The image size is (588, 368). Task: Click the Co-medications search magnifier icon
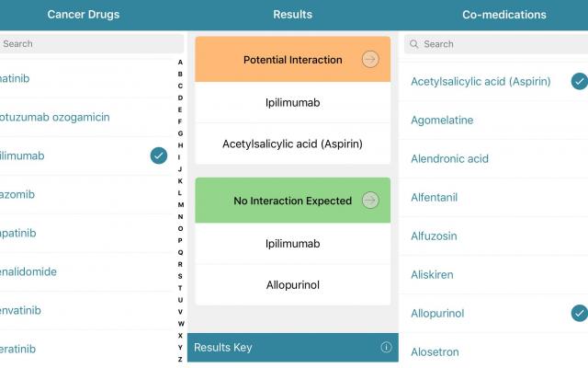click(x=414, y=44)
